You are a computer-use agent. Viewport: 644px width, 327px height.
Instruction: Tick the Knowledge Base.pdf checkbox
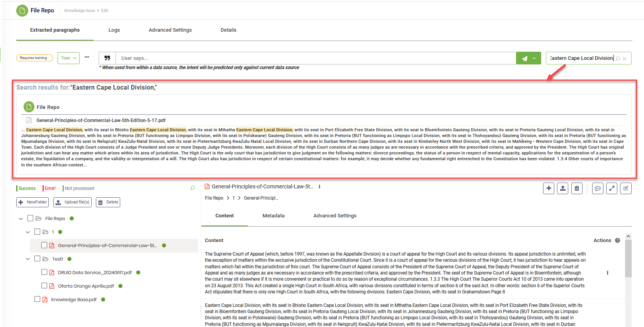(x=37, y=299)
